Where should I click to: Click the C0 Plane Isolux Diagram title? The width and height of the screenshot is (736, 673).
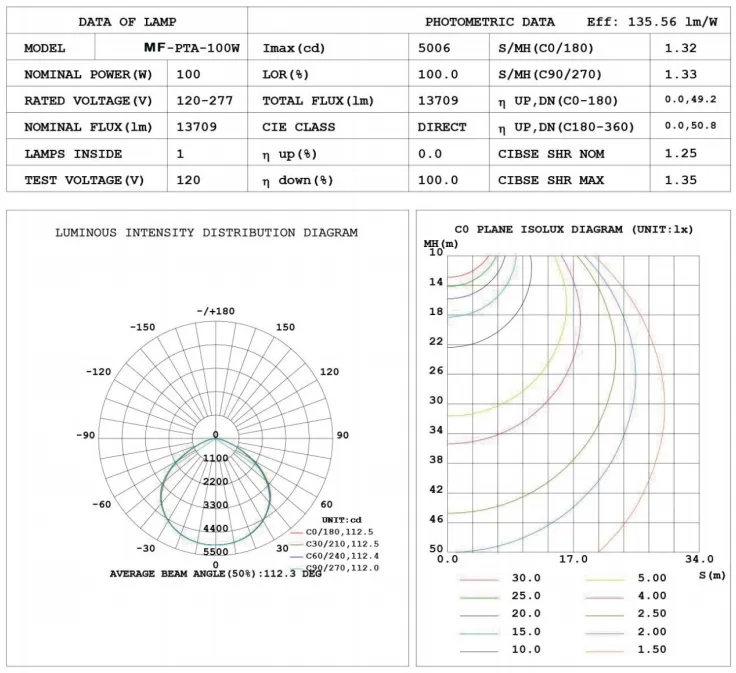point(574,229)
